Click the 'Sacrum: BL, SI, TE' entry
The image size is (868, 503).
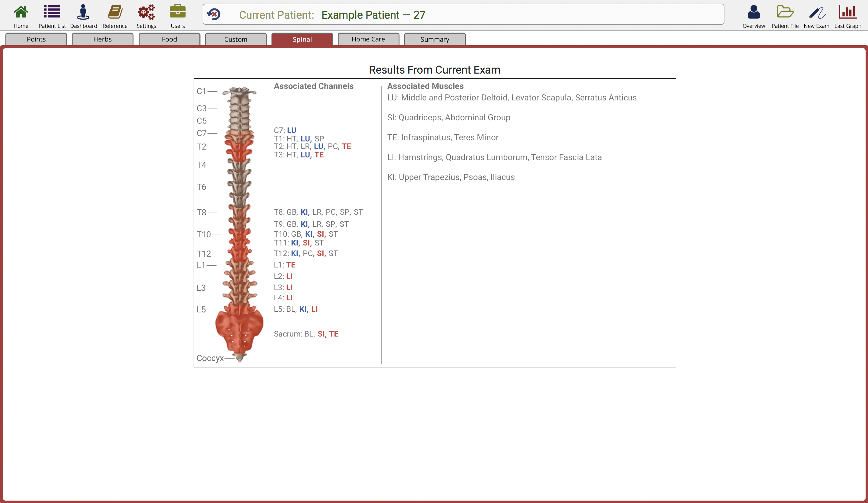pos(306,334)
